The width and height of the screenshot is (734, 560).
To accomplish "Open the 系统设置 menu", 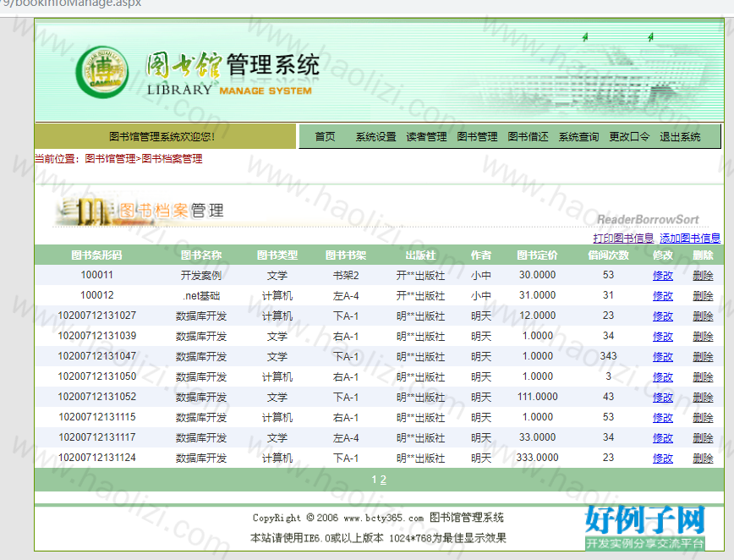I will (x=376, y=137).
